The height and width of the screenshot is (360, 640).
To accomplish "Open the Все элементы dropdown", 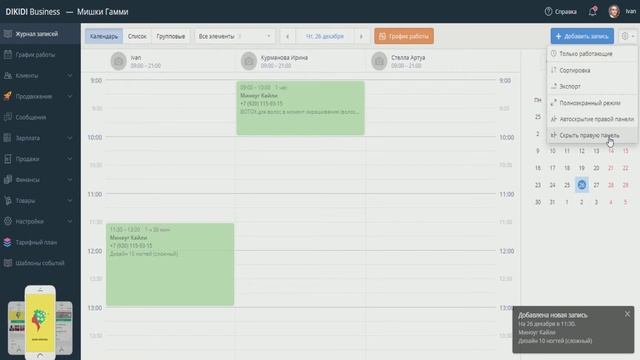I will point(235,36).
